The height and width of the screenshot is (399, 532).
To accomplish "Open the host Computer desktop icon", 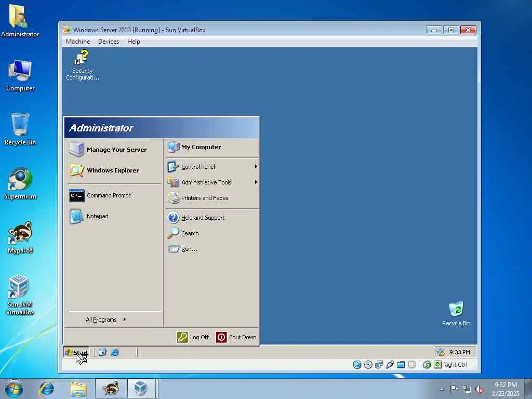I will (20, 76).
